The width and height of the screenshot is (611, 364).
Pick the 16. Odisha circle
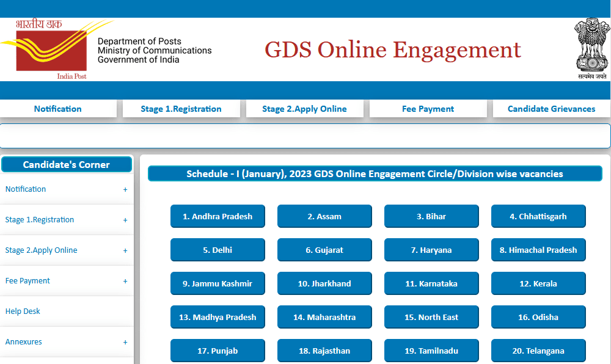[x=538, y=317]
